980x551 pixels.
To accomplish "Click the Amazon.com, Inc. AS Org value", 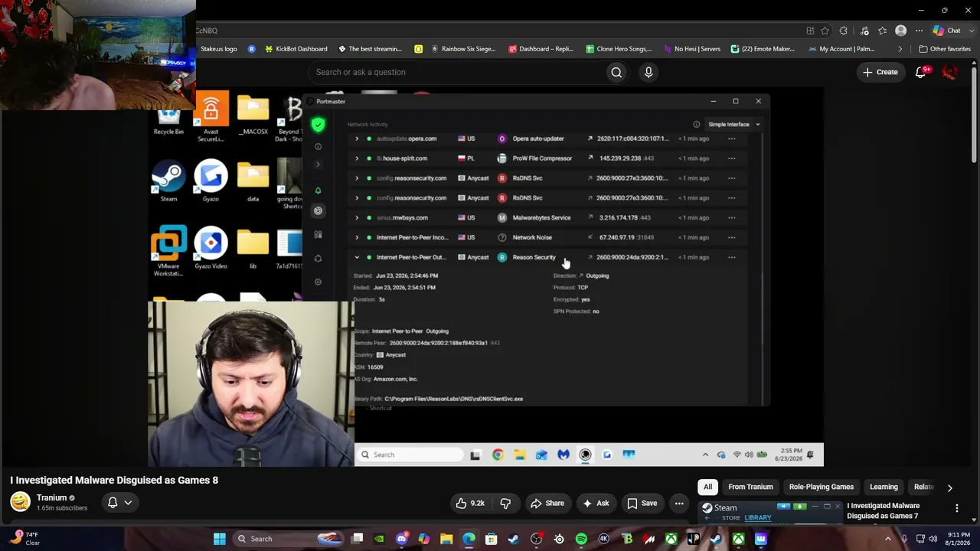I will tap(395, 379).
